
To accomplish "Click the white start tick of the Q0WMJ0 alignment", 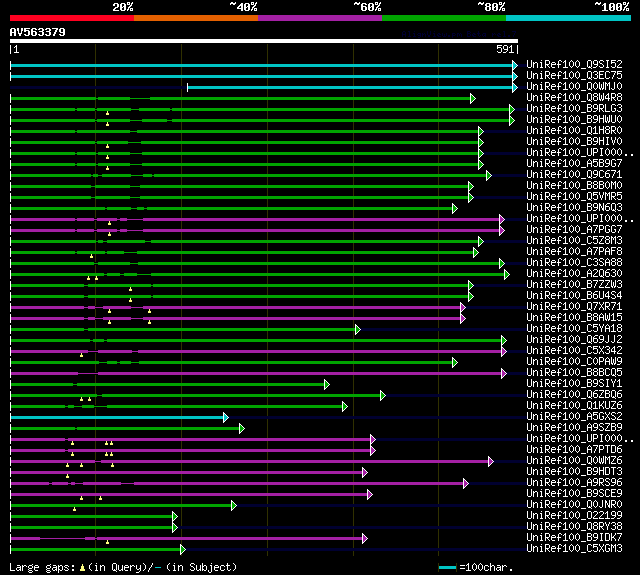I will click(x=187, y=87).
